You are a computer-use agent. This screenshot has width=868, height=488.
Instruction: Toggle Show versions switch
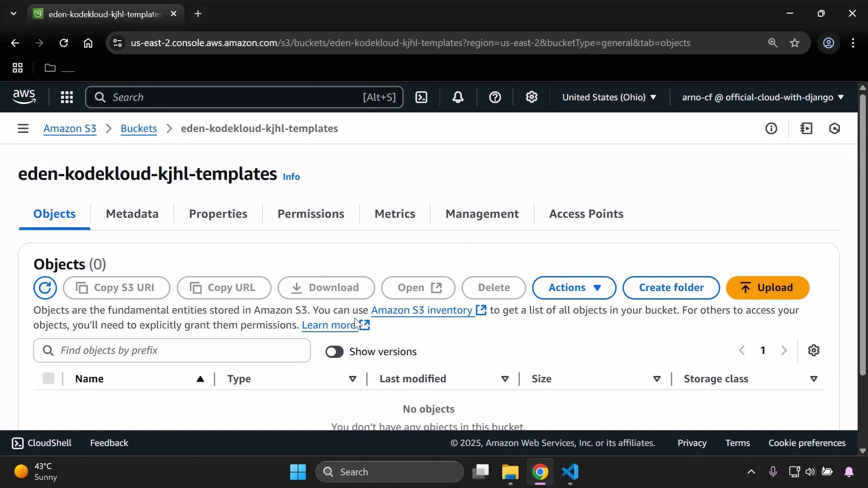pyautogui.click(x=335, y=352)
